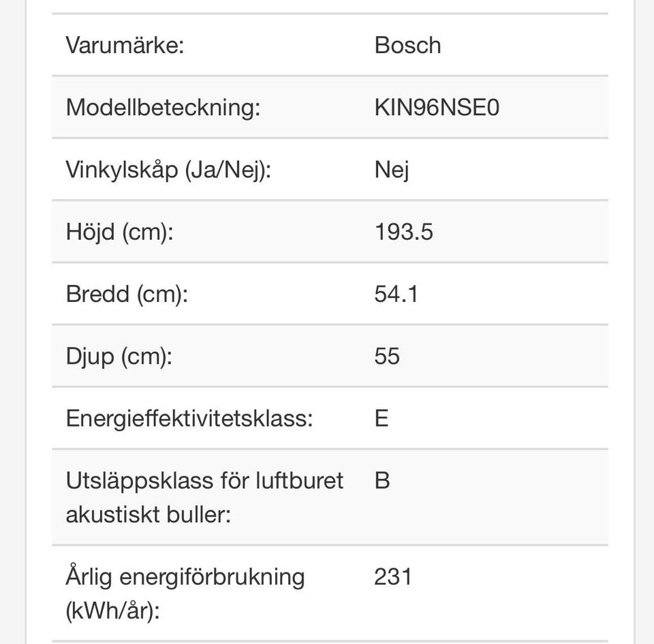The image size is (654, 644).
Task: Click the (kWh/år) unit text
Action: pos(112,611)
